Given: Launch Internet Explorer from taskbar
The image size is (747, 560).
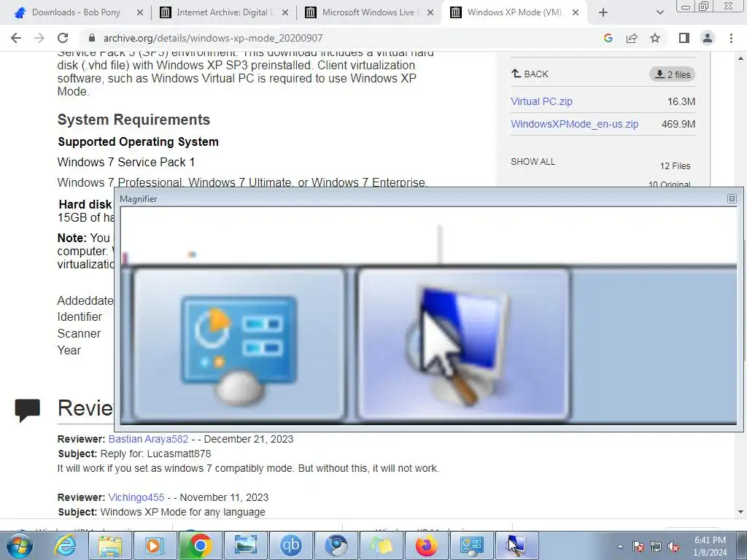Looking at the screenshot, I should pyautogui.click(x=65, y=545).
